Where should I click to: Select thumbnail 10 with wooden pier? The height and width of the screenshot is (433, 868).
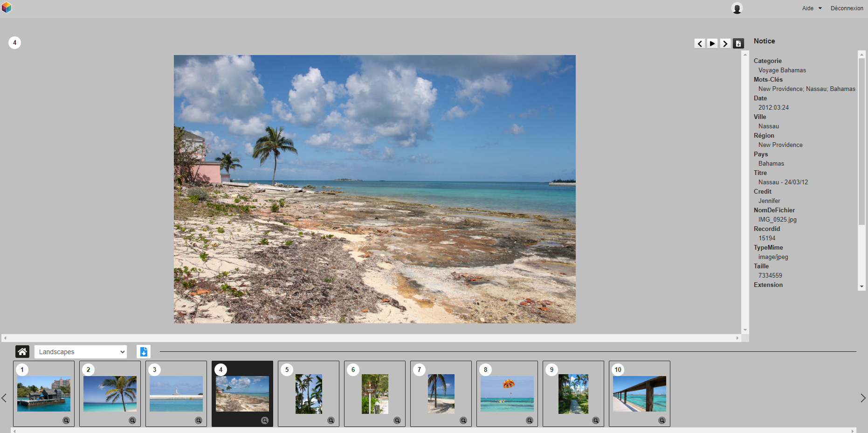(x=639, y=393)
